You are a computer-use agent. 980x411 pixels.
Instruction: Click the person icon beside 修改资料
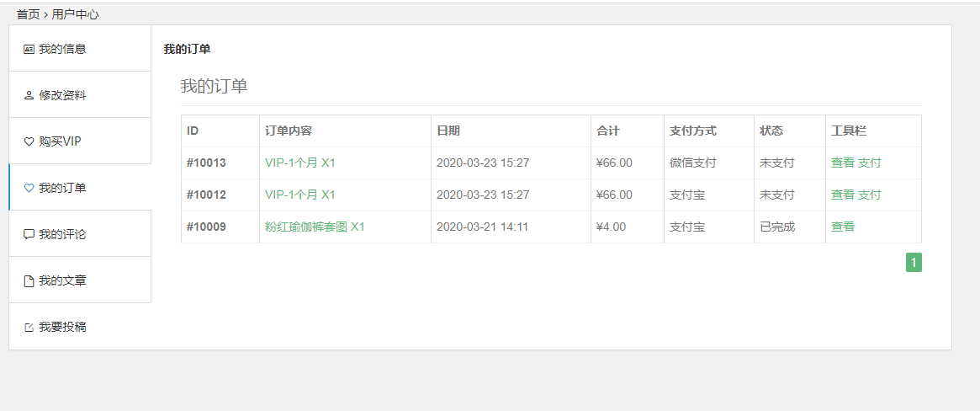pyautogui.click(x=29, y=95)
